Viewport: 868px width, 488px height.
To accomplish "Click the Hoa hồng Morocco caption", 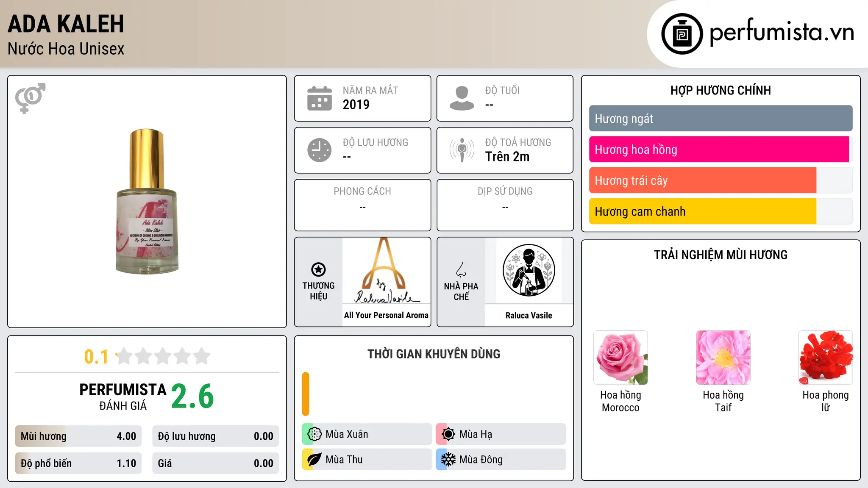I will (x=620, y=401).
